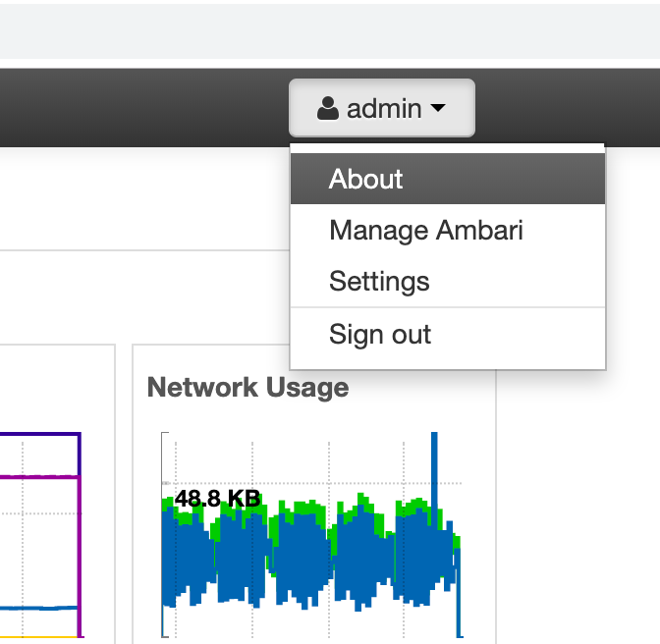The image size is (660, 644).
Task: Sign out of the admin account
Action: point(380,335)
